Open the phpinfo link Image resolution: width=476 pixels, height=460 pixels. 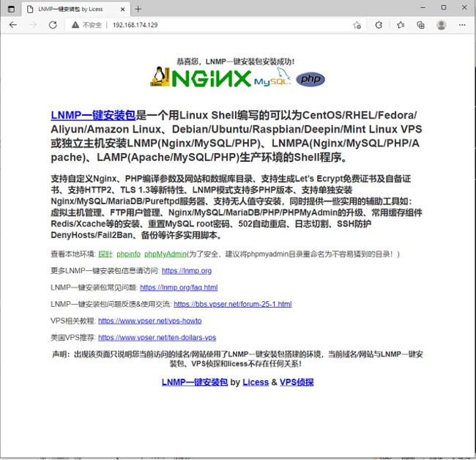pyautogui.click(x=128, y=254)
